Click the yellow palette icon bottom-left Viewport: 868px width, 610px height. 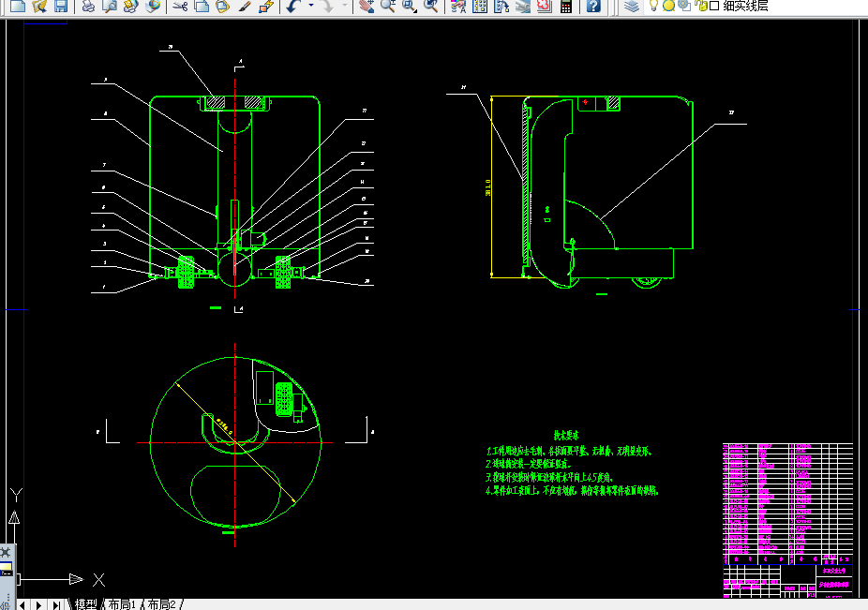click(6, 569)
